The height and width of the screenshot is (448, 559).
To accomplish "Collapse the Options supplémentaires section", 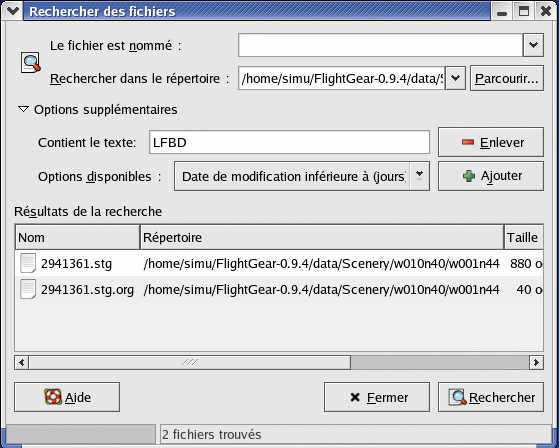I will coord(23,109).
